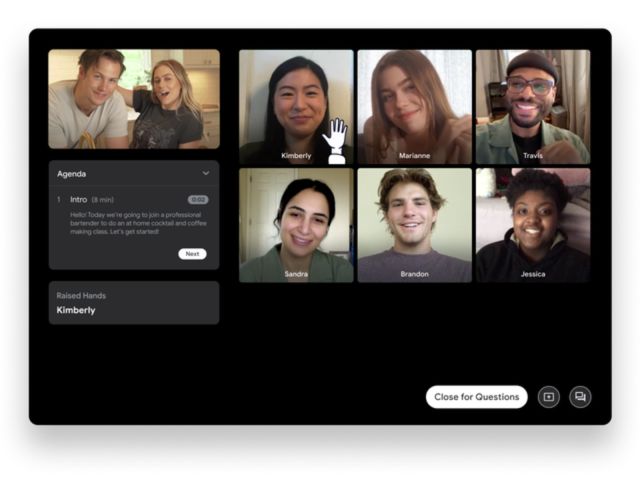640x480 pixels.
Task: Open the chat messages icon
Action: point(580,397)
